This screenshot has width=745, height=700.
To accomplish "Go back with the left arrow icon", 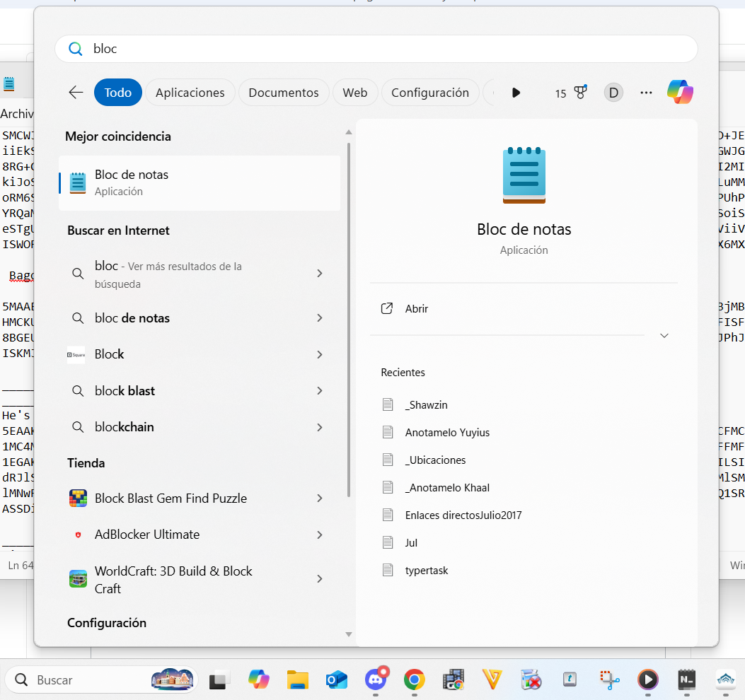I will pos(76,93).
